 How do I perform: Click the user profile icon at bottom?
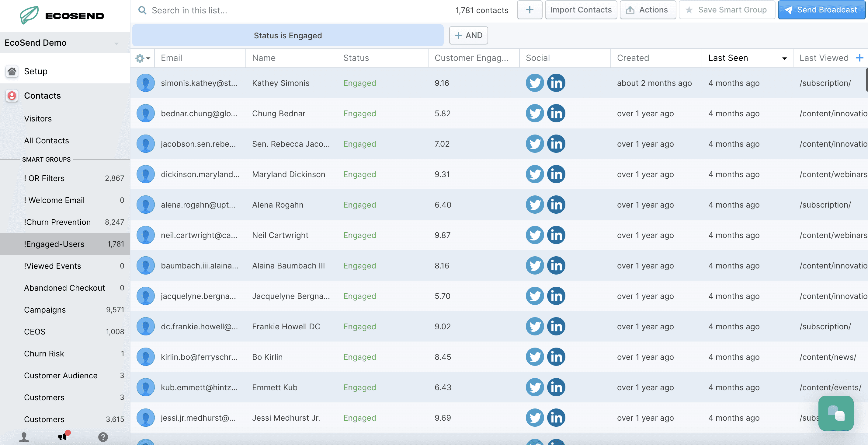(24, 437)
